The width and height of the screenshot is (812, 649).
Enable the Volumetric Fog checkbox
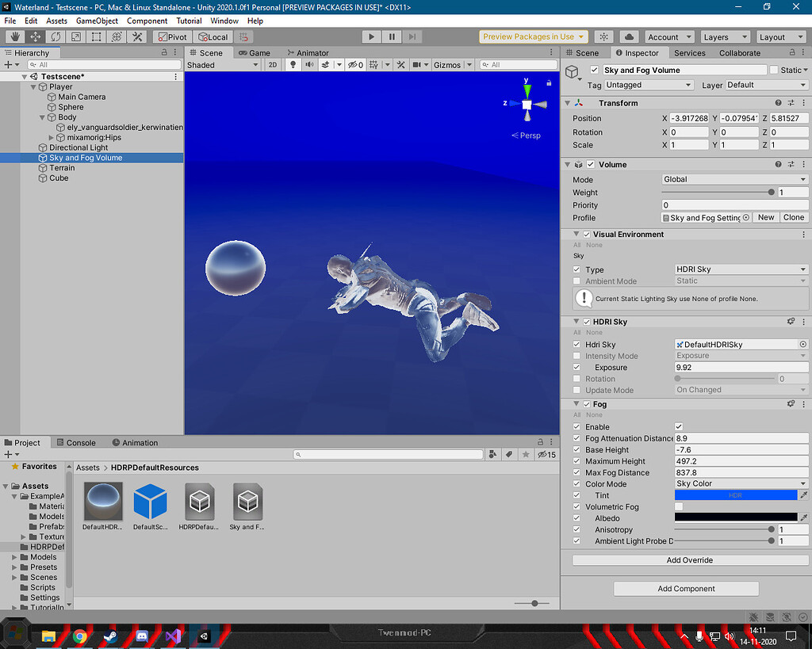(680, 506)
